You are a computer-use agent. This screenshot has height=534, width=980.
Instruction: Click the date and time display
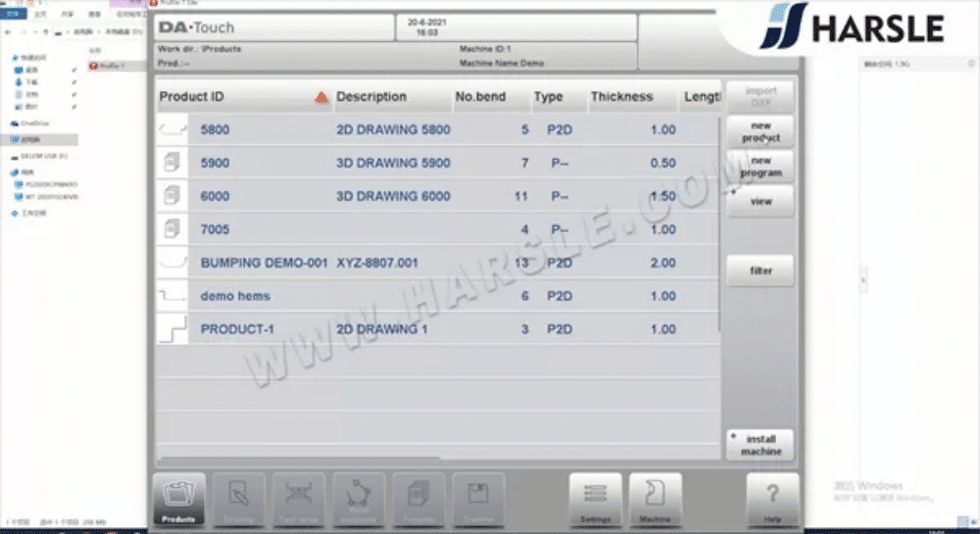pos(427,26)
